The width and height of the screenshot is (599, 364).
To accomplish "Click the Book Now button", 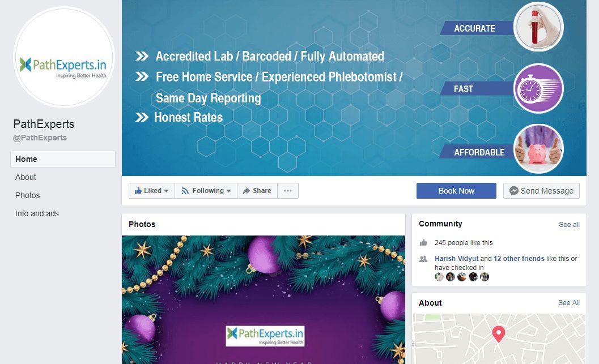I will pos(456,191).
